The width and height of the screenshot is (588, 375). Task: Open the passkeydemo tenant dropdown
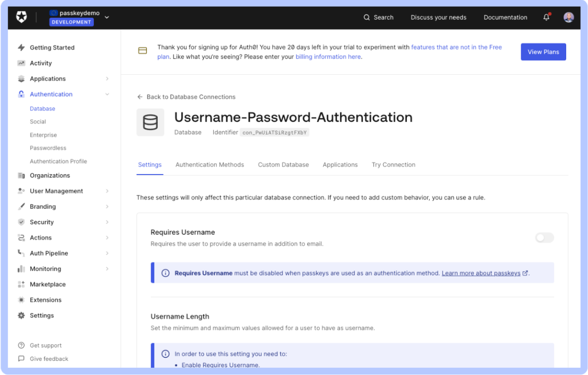tap(107, 17)
